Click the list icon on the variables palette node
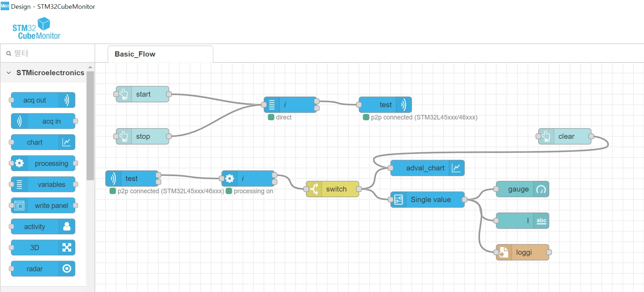 click(x=19, y=184)
